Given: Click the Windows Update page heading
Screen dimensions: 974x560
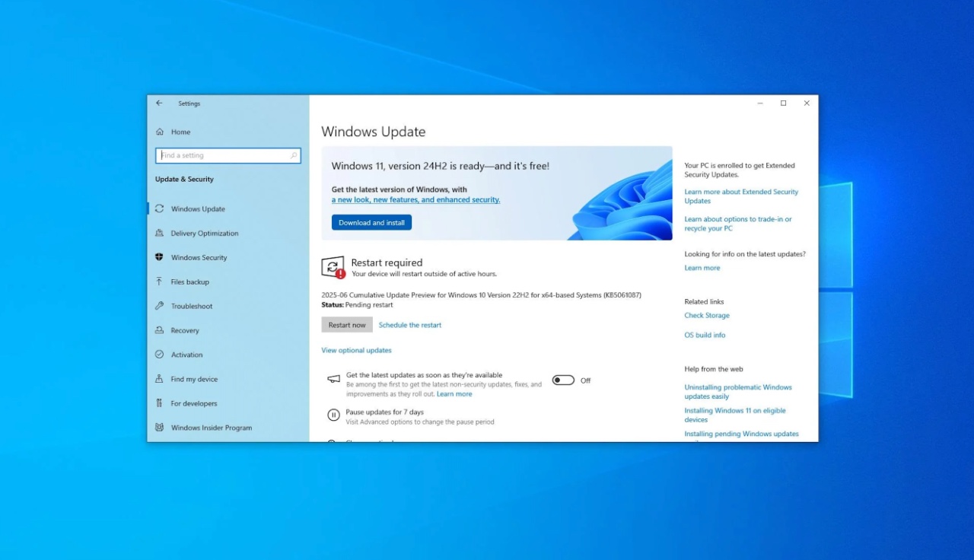Looking at the screenshot, I should click(x=373, y=132).
